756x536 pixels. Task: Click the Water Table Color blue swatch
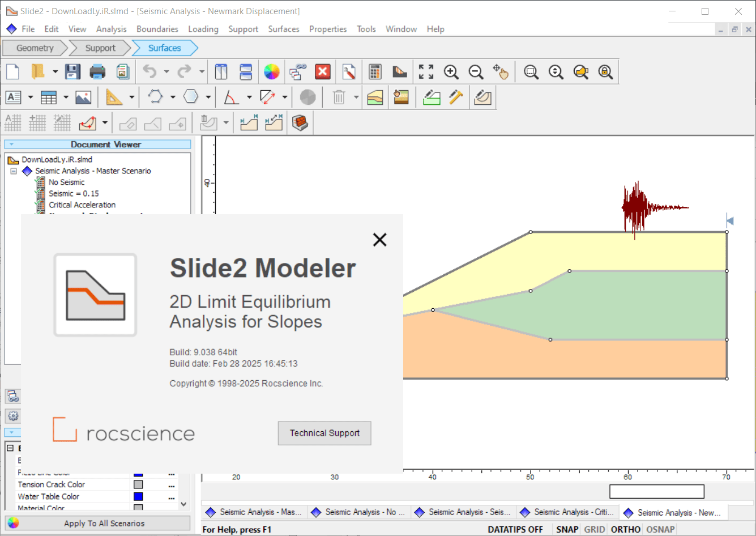138,497
